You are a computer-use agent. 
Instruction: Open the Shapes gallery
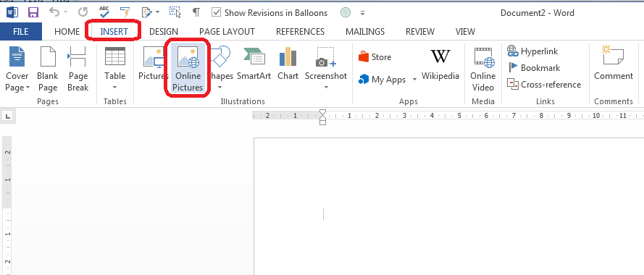coord(220,69)
